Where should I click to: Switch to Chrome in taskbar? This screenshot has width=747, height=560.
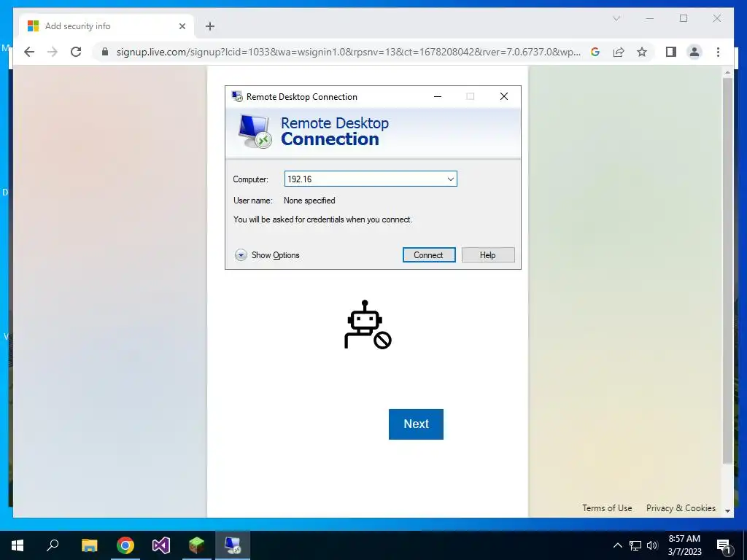125,545
